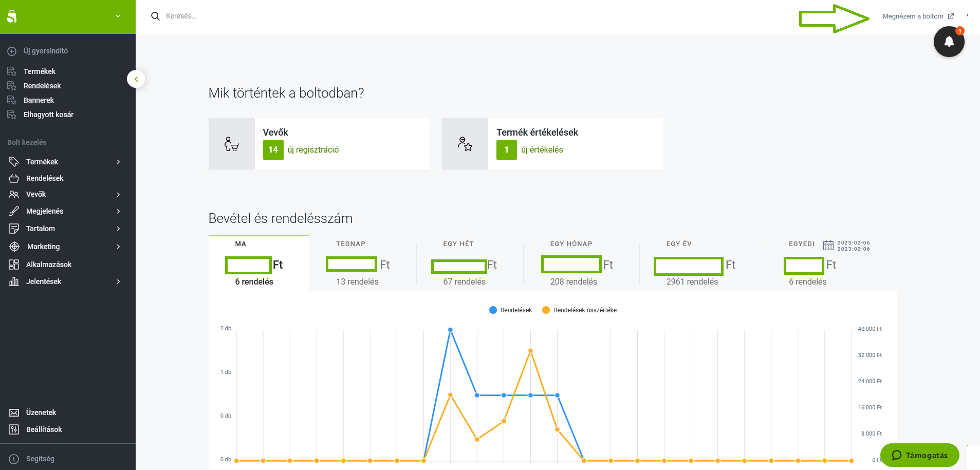The height and width of the screenshot is (470, 980).
Task: Open the custom date calendar icon
Action: pos(828,245)
